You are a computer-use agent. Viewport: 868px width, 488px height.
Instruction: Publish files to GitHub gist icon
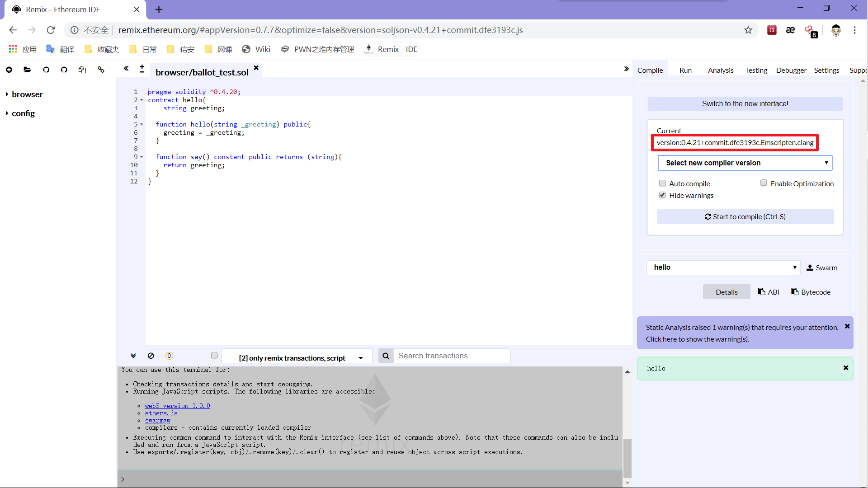(x=46, y=70)
